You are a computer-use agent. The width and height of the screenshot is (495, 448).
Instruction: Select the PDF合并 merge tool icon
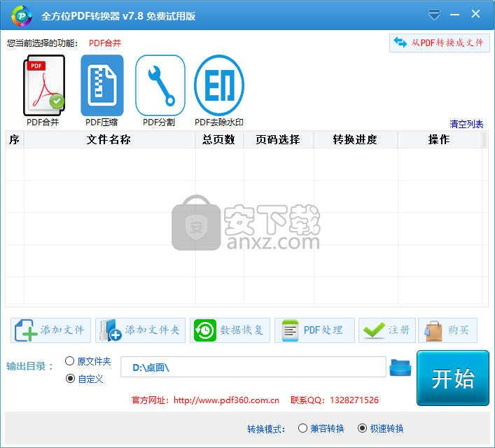tap(44, 85)
